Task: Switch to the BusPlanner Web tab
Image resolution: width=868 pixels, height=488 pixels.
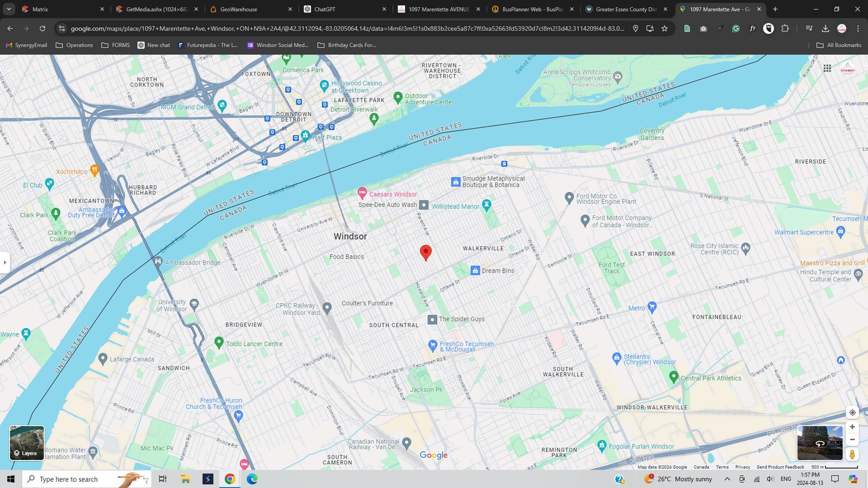Action: tap(533, 9)
